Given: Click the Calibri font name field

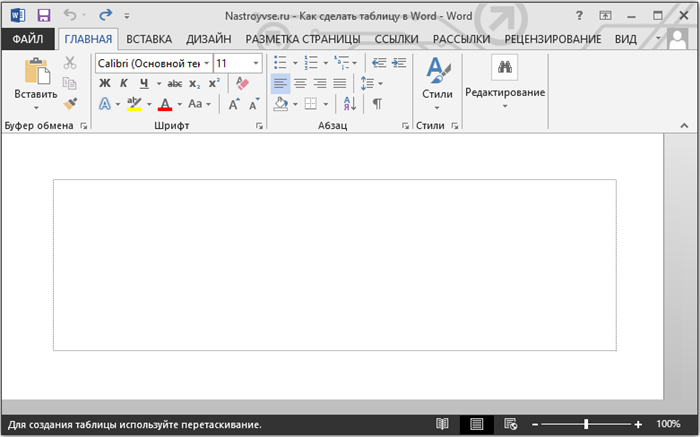Looking at the screenshot, I should (x=149, y=63).
